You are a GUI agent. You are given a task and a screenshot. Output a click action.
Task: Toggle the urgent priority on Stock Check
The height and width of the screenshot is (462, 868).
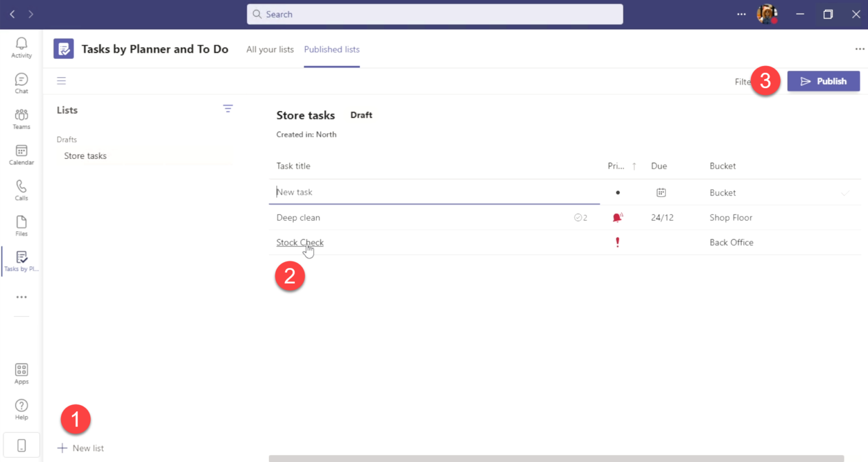pos(617,242)
